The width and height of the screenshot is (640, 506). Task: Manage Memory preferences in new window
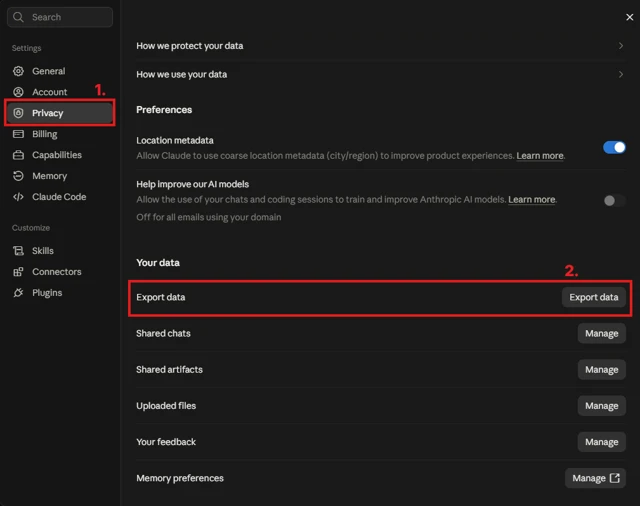click(x=595, y=478)
